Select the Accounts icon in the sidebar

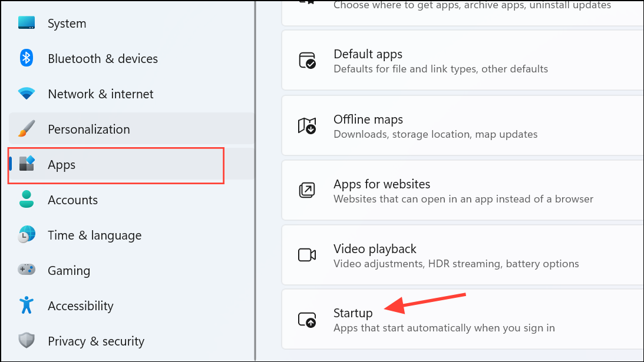[x=26, y=200]
